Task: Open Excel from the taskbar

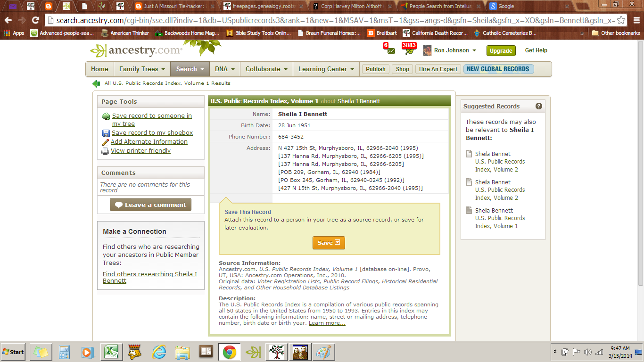Action: pyautogui.click(x=111, y=352)
